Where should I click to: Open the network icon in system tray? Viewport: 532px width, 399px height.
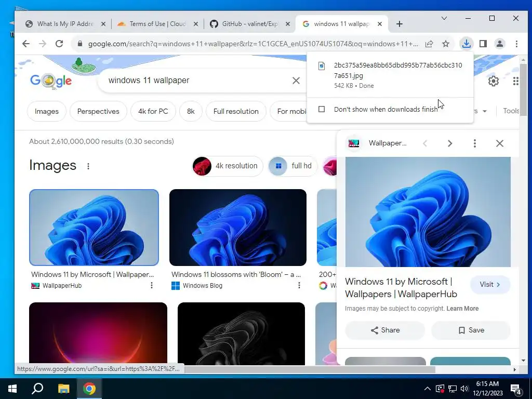click(453, 389)
